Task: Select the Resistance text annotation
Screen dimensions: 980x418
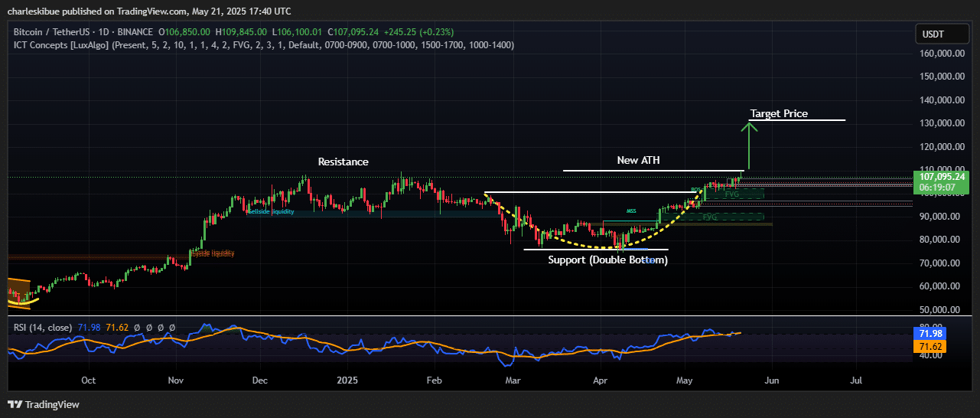Action: click(x=343, y=162)
